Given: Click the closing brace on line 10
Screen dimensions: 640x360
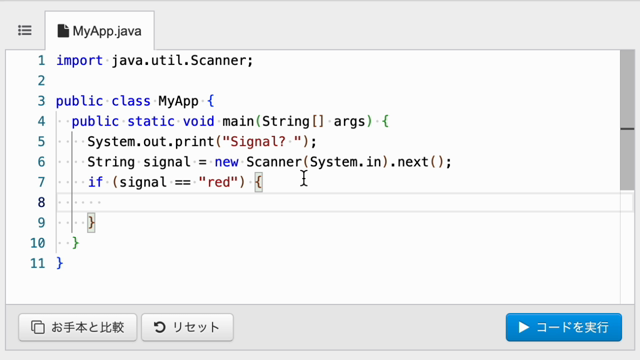Looking at the screenshot, I should pos(76,243).
